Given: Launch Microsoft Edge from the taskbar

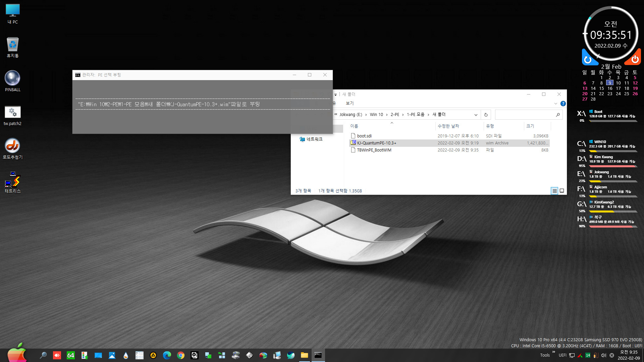Looking at the screenshot, I should (x=167, y=355).
